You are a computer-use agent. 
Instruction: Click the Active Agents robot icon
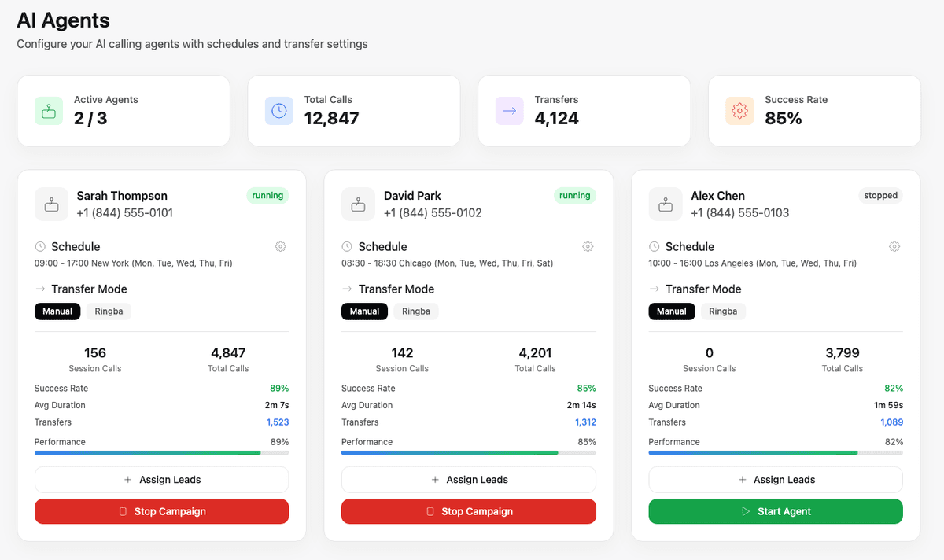tap(49, 111)
